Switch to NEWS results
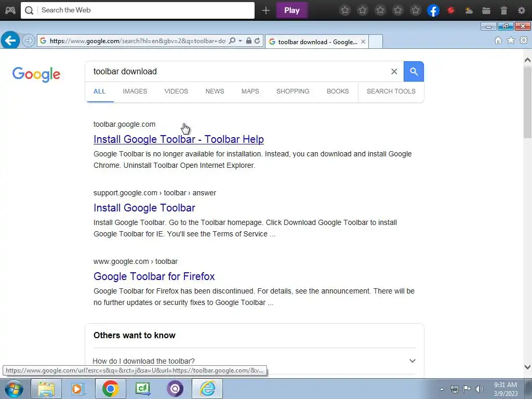Screen dimensions: 532x399 pos(215,91)
